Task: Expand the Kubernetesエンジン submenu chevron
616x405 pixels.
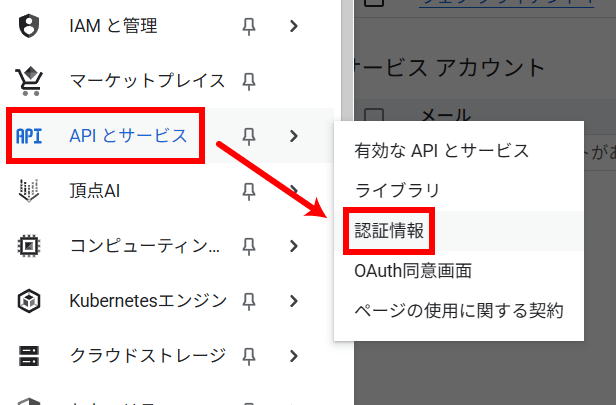Action: click(x=293, y=301)
